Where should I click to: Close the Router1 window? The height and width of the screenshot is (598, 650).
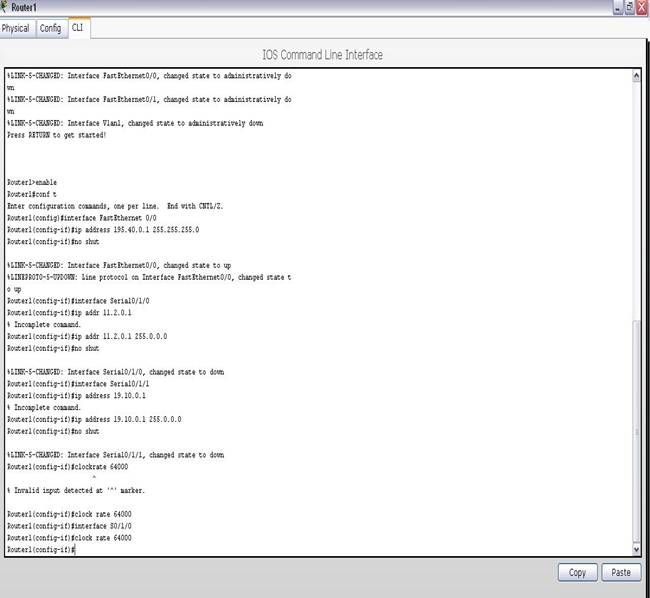coord(642,7)
